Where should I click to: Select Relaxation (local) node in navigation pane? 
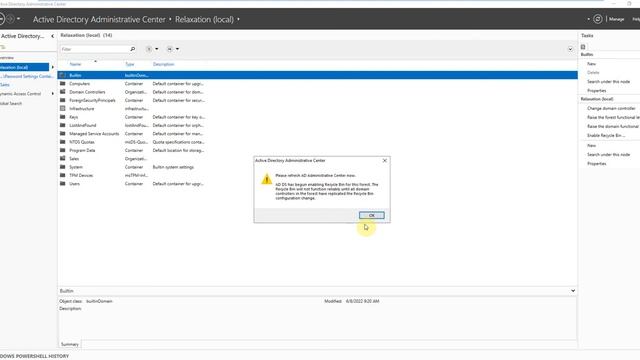pos(24,67)
